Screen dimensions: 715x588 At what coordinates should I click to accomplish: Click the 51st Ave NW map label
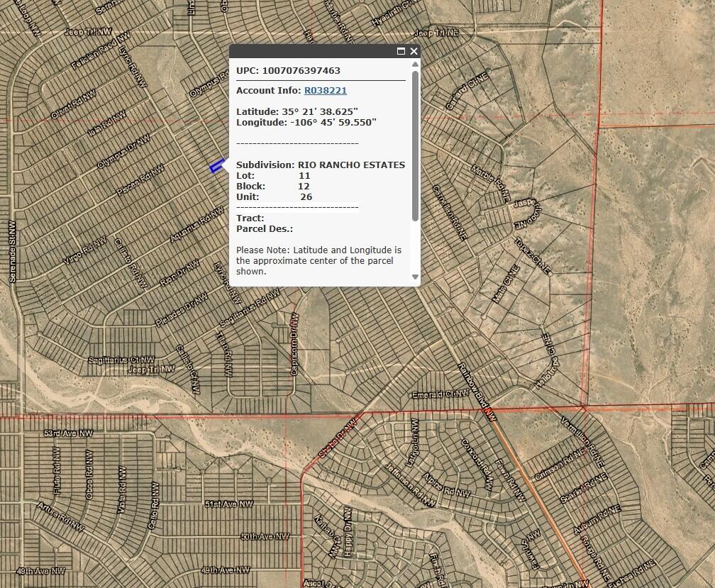coord(229,504)
